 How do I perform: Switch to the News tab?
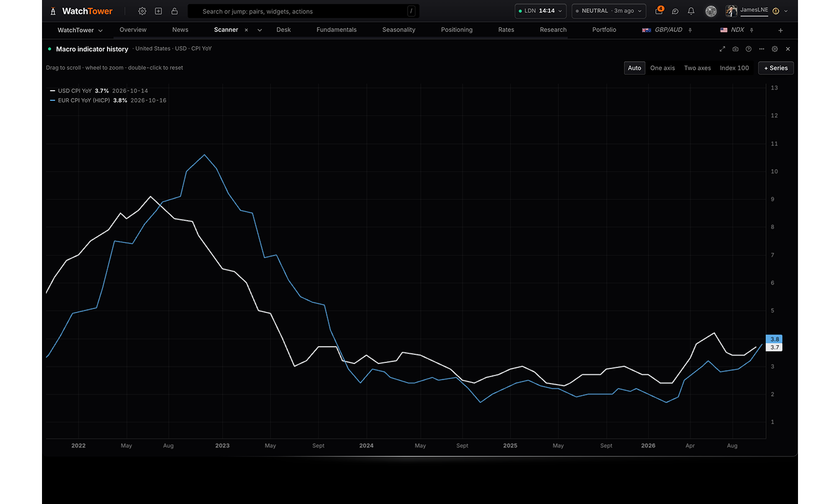click(180, 30)
